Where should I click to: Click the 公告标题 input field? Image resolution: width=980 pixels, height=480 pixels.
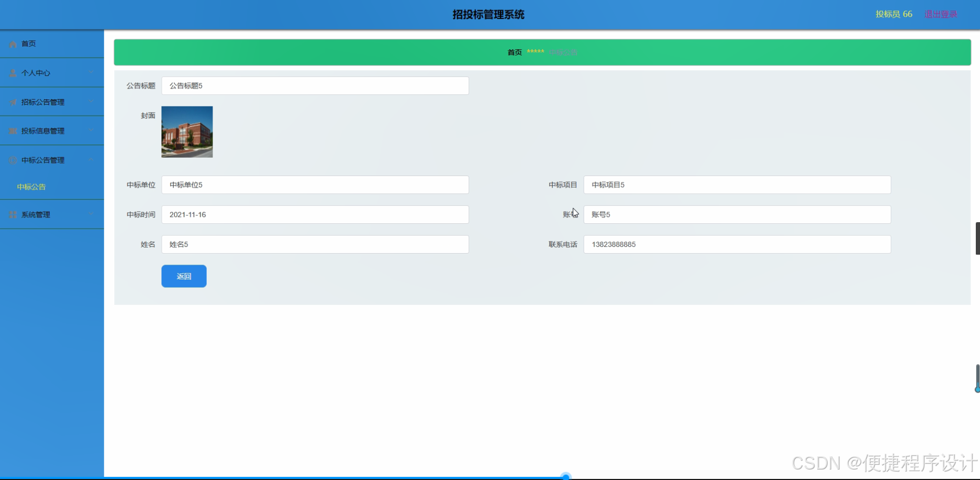(x=315, y=86)
